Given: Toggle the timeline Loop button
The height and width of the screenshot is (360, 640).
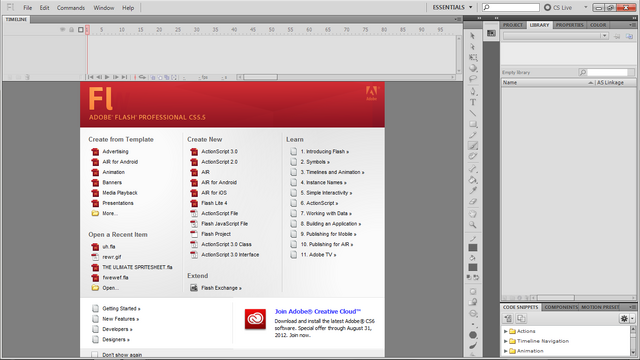Looking at the screenshot, I should (142, 77).
